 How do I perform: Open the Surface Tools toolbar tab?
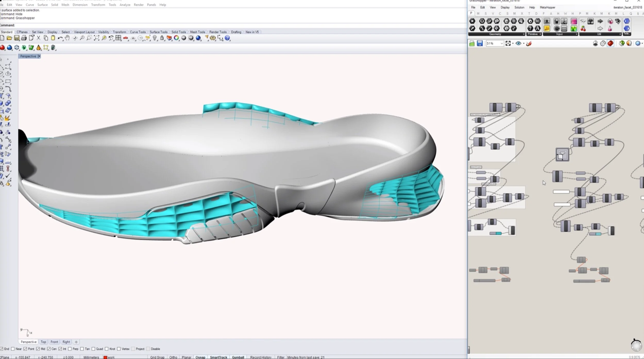tap(158, 32)
